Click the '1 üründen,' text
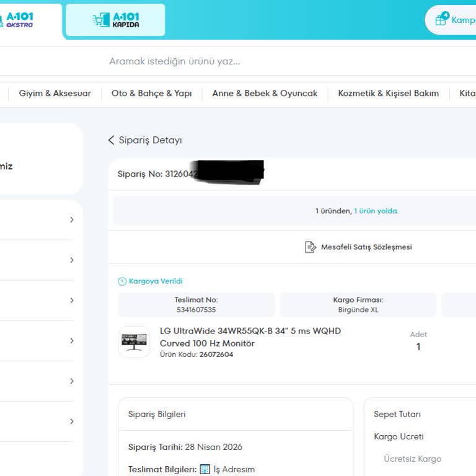The height and width of the screenshot is (476, 476). [333, 211]
